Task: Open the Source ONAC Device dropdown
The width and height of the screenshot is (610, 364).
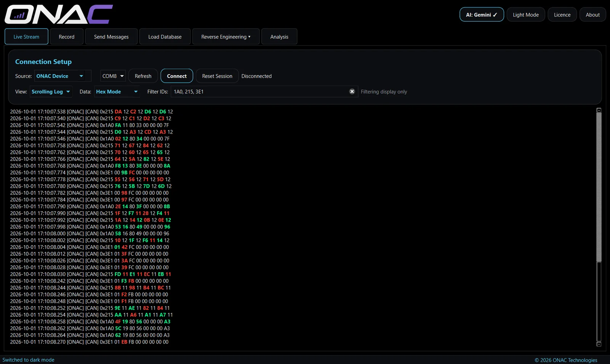Action: tap(63, 76)
